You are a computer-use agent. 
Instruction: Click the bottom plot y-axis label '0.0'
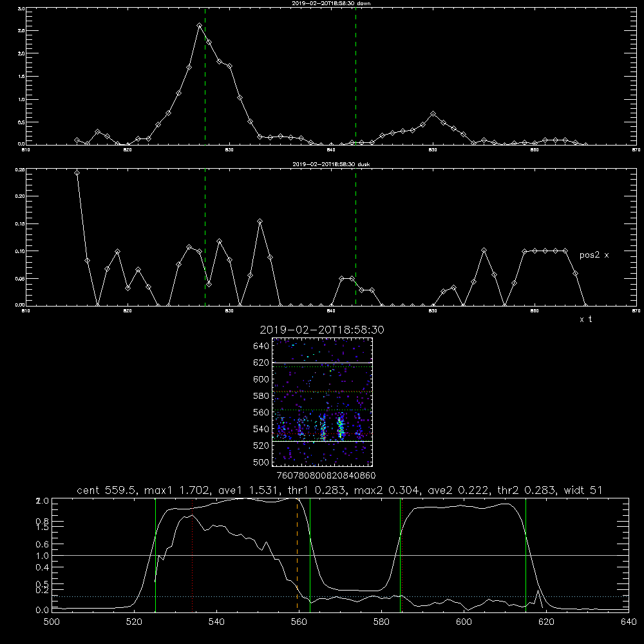tap(43, 611)
